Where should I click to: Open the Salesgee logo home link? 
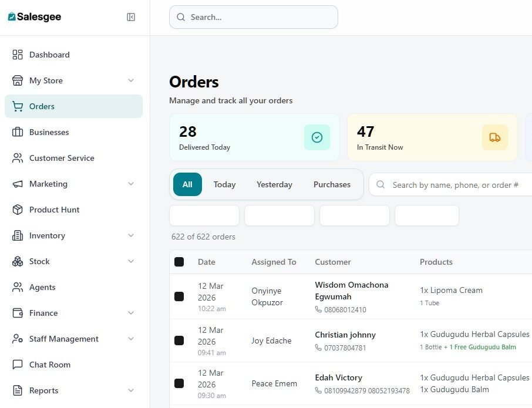click(x=35, y=17)
